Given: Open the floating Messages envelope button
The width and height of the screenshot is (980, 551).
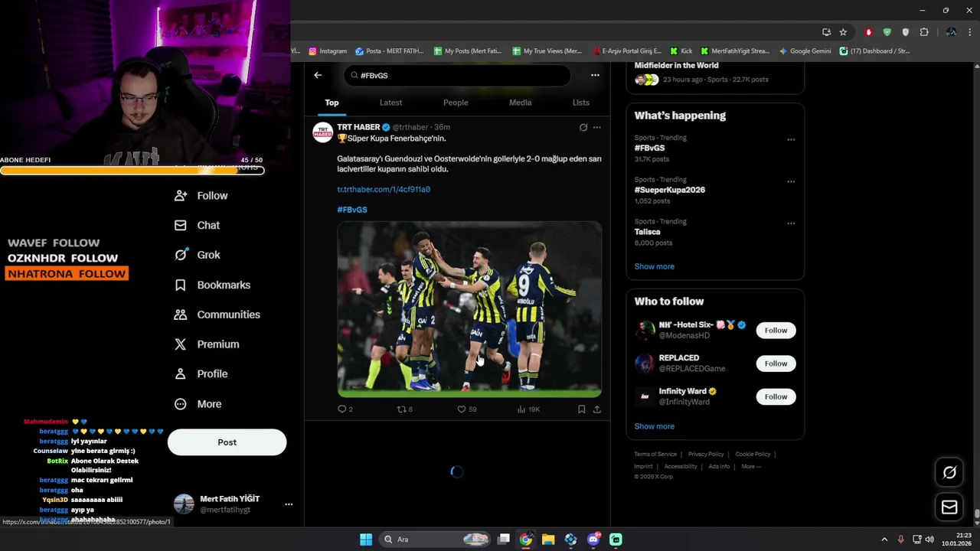Looking at the screenshot, I should (949, 507).
